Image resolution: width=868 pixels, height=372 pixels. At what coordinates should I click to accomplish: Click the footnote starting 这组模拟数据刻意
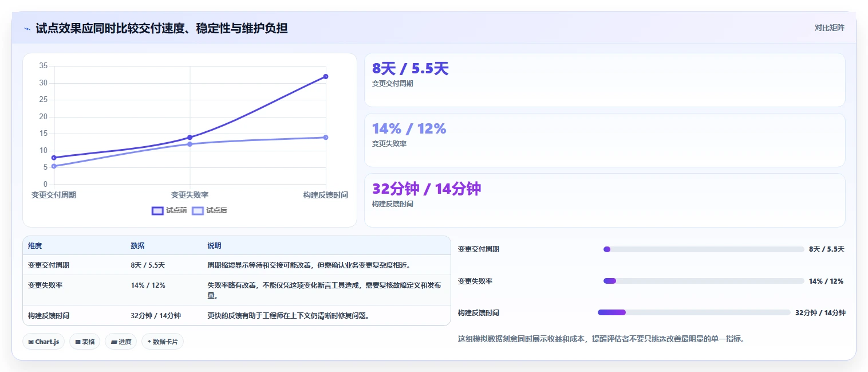[x=602, y=339]
